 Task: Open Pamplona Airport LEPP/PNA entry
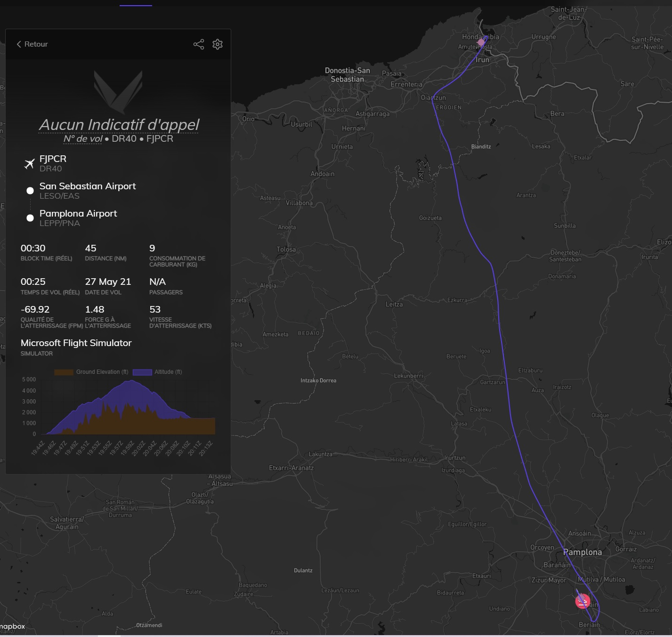pyautogui.click(x=78, y=218)
